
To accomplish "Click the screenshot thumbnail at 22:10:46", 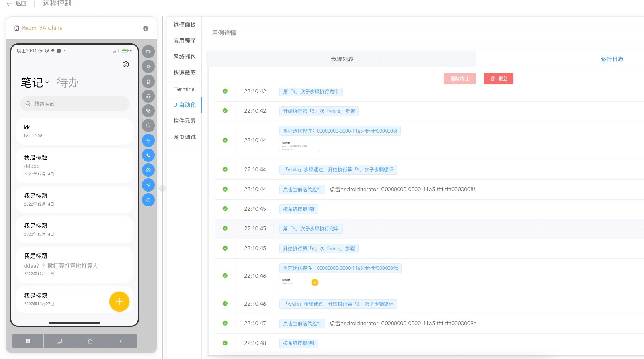I will pos(299,282).
